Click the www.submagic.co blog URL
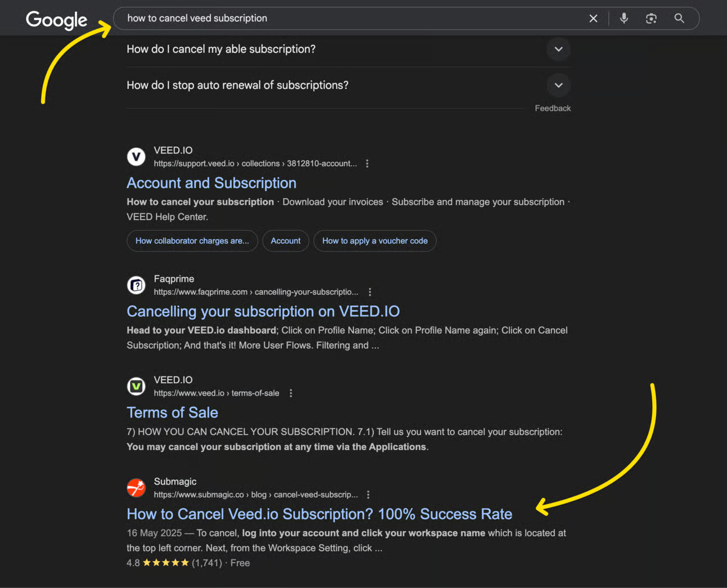Viewport: 727px width, 588px height. tap(255, 495)
